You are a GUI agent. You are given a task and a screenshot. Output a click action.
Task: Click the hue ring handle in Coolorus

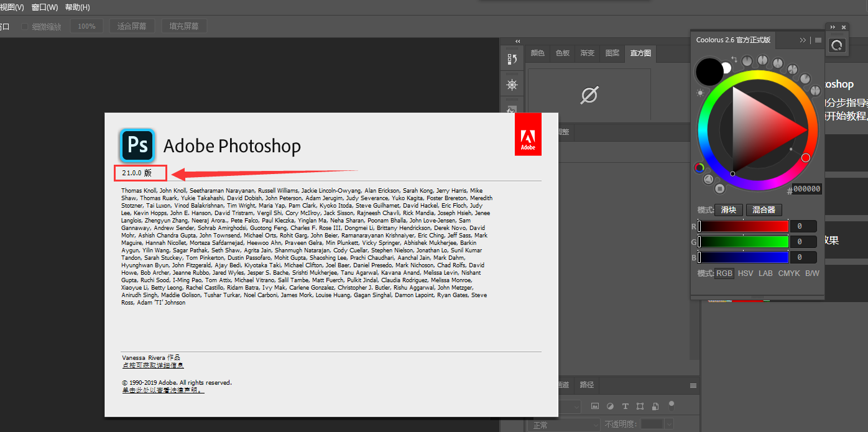coord(806,158)
